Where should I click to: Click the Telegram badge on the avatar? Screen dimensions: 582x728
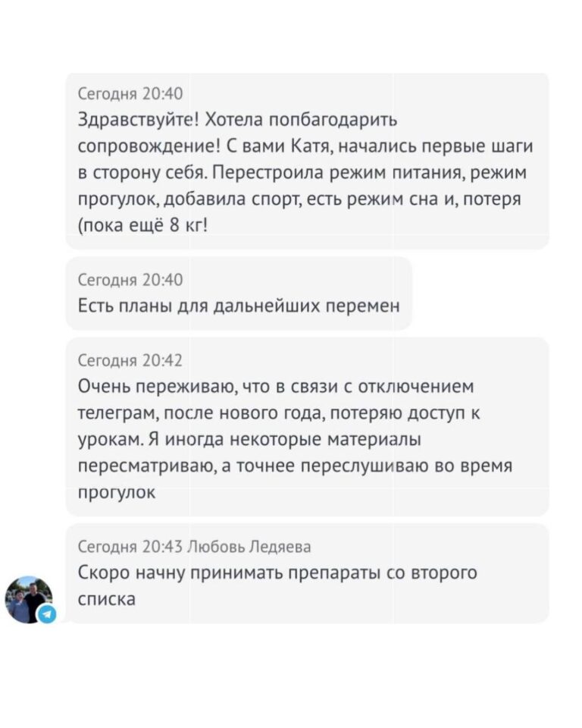pos(47,613)
